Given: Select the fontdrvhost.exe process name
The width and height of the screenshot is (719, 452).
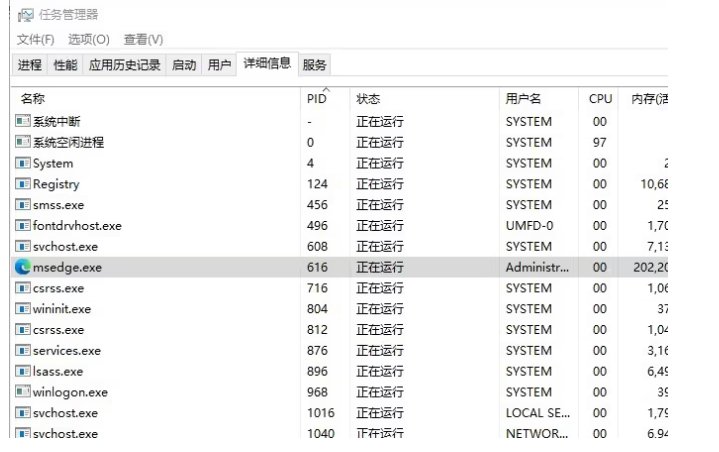Looking at the screenshot, I should 77,226.
